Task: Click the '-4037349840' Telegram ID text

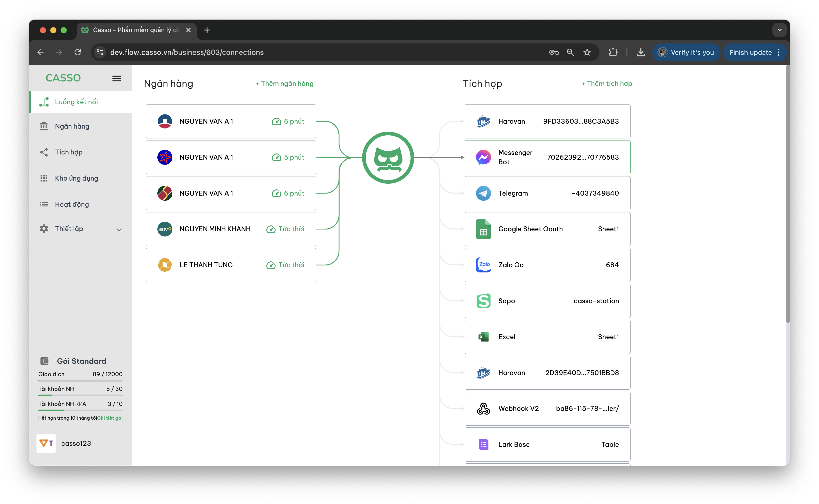Action: tap(595, 193)
